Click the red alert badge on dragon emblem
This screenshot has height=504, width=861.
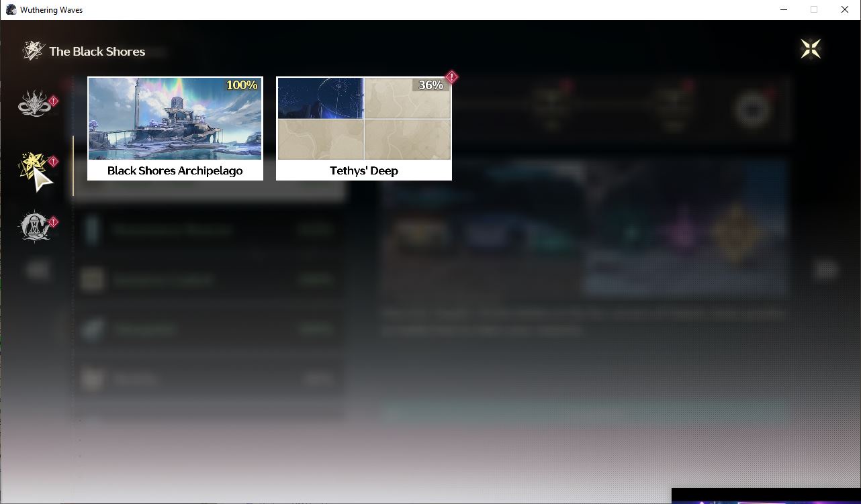pyautogui.click(x=54, y=101)
